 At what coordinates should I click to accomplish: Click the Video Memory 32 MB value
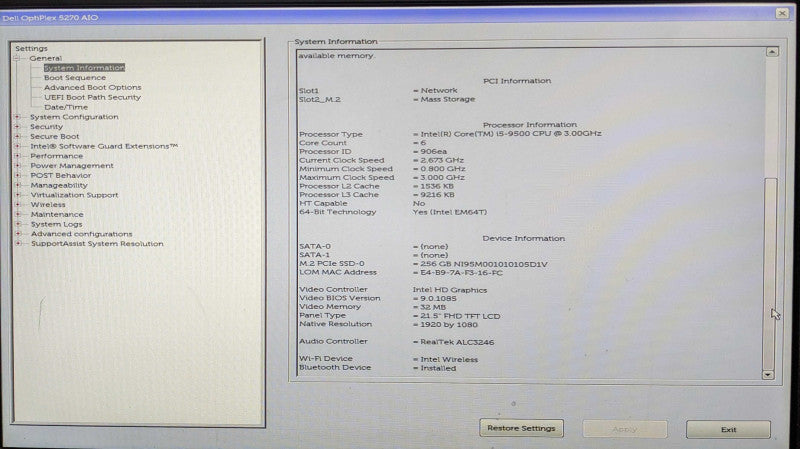(433, 307)
